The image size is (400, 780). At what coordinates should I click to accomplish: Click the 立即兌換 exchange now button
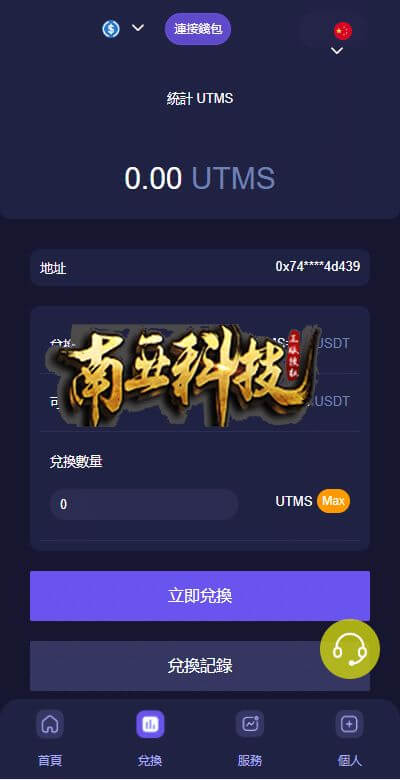tap(200, 596)
